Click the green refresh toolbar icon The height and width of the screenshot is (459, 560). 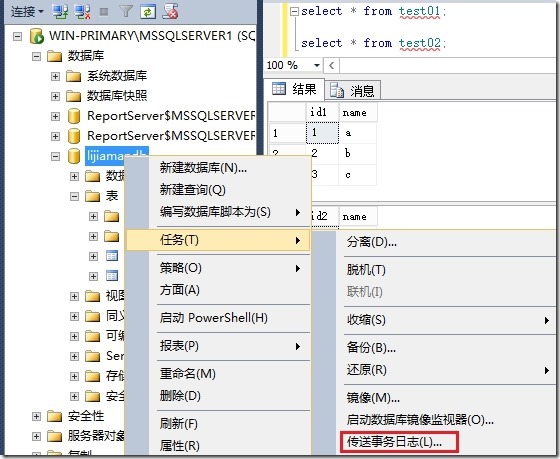pyautogui.click(x=148, y=12)
